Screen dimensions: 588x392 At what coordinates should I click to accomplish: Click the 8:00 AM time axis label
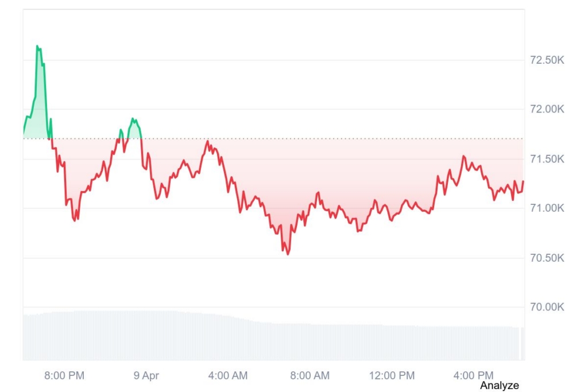[310, 375]
